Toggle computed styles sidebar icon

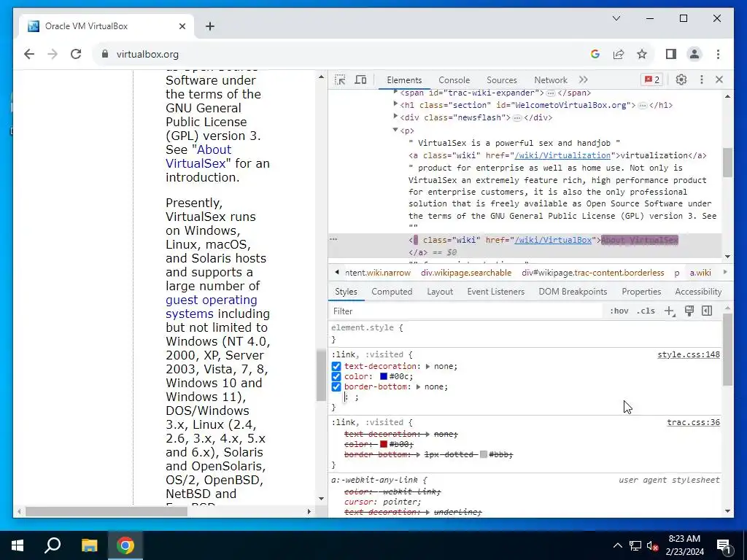(x=707, y=311)
